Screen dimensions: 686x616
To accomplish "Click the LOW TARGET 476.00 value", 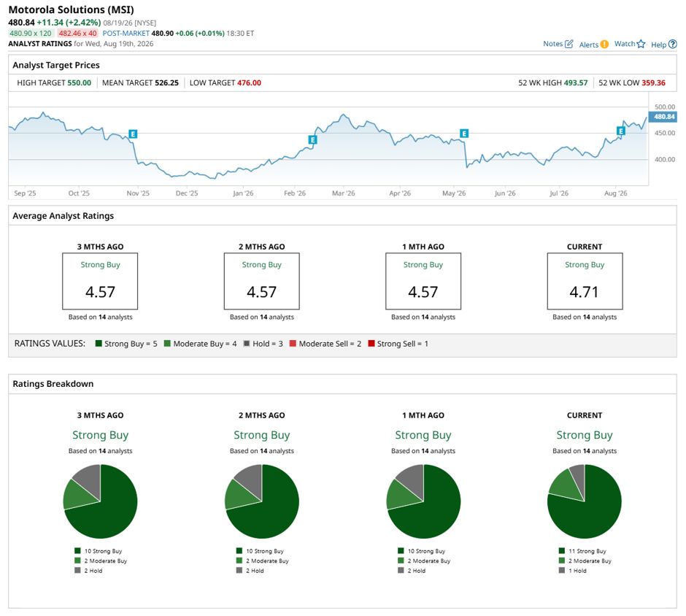I will tap(249, 82).
